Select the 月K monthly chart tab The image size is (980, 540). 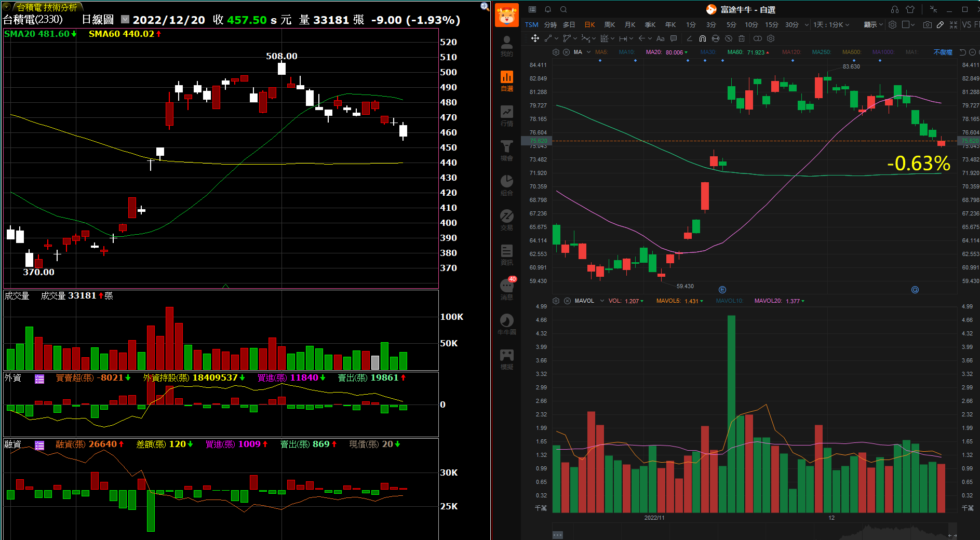pos(630,24)
